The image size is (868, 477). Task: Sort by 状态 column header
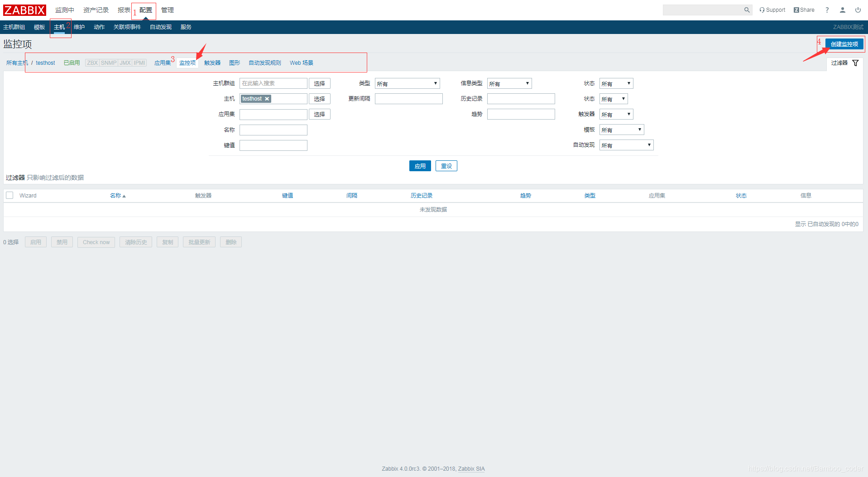[741, 196]
